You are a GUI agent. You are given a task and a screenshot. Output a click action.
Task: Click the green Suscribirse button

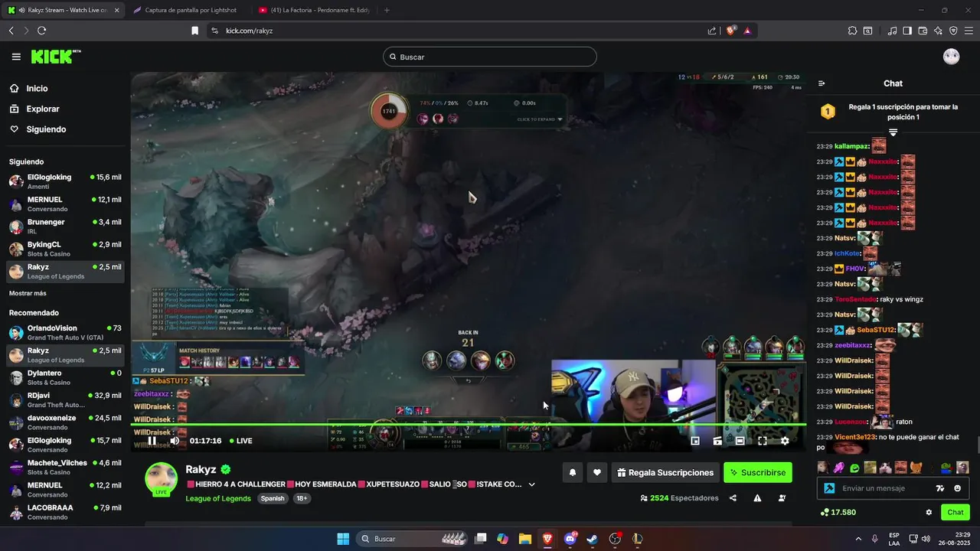(x=758, y=473)
